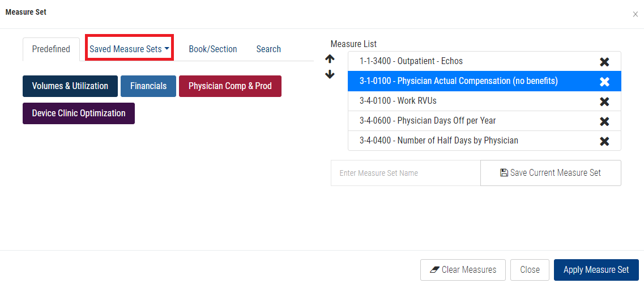Viewport: 644px width, 283px height.
Task: Move selected measure up with arrow
Action: pyautogui.click(x=330, y=58)
